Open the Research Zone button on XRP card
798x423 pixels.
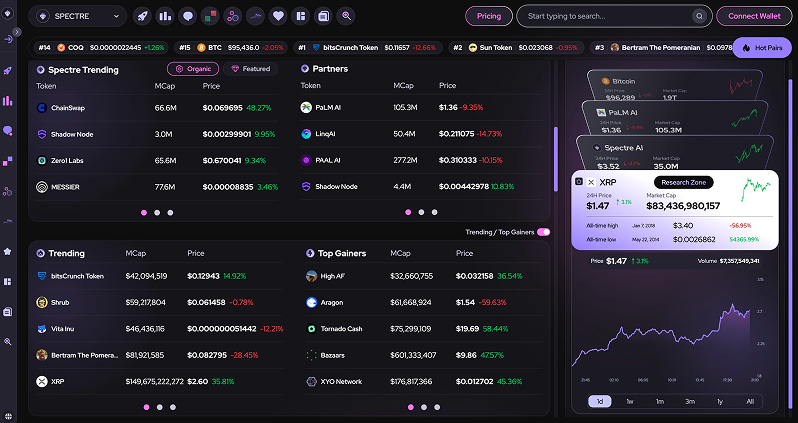coord(683,182)
